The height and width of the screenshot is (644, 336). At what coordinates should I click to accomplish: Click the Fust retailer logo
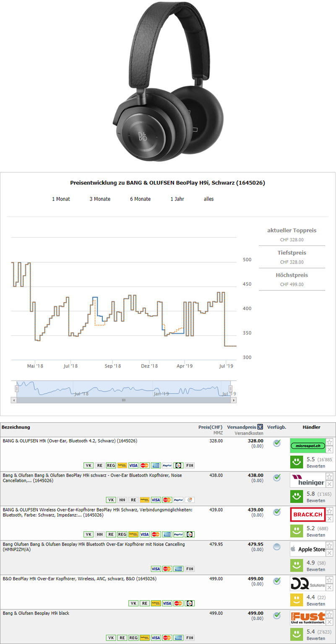click(307, 618)
